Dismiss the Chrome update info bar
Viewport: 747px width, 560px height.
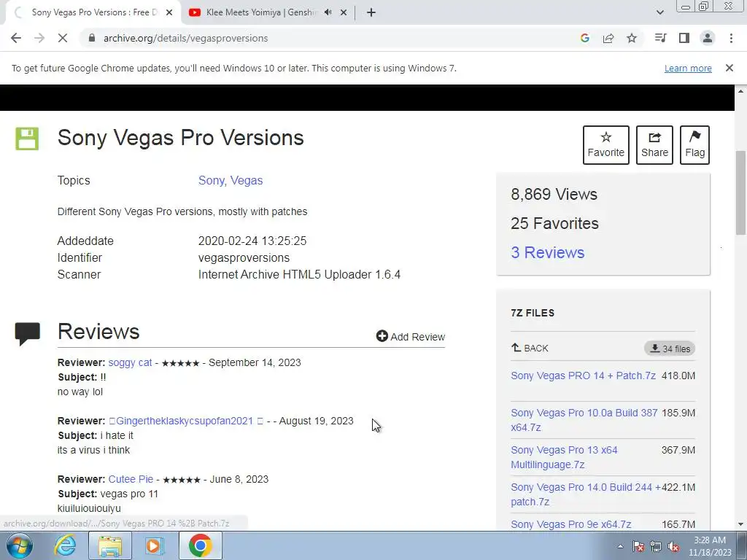pos(729,68)
